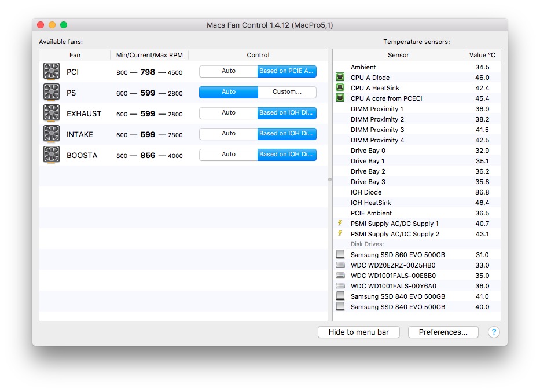Image resolution: width=540 pixels, height=392 pixels.
Task: Click the CPU A HeatSink chip icon
Action: [x=340, y=87]
